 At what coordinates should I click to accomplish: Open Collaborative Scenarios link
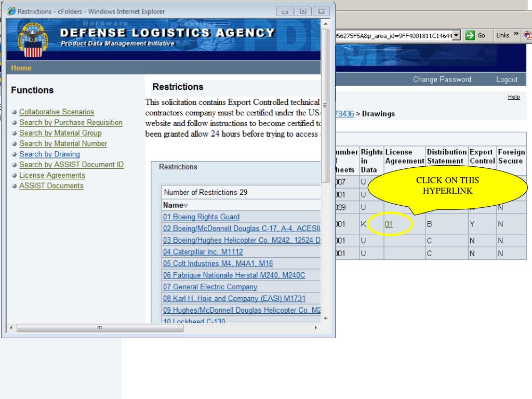(x=57, y=112)
